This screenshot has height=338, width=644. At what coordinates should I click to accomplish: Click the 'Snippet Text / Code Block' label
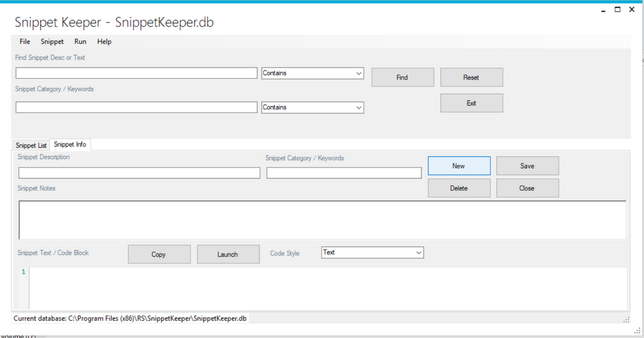53,253
